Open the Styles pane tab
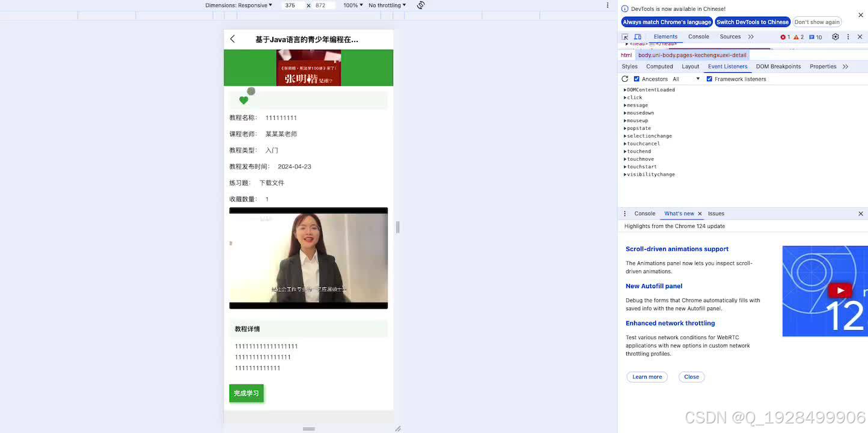 tap(629, 67)
